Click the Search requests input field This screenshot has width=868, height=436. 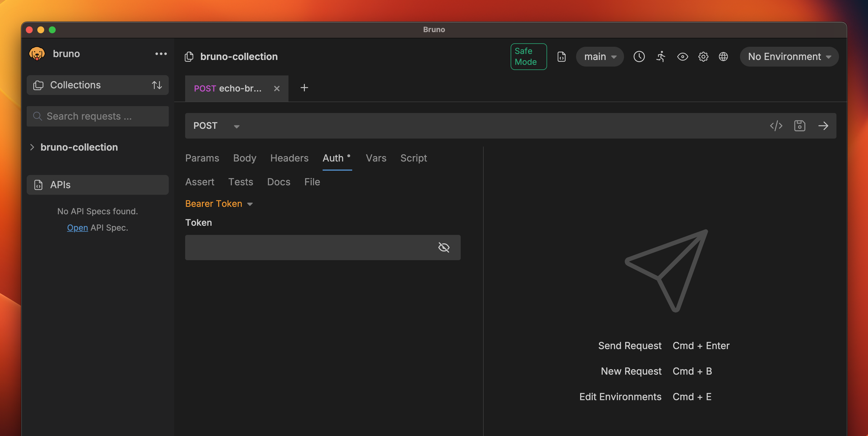(98, 116)
